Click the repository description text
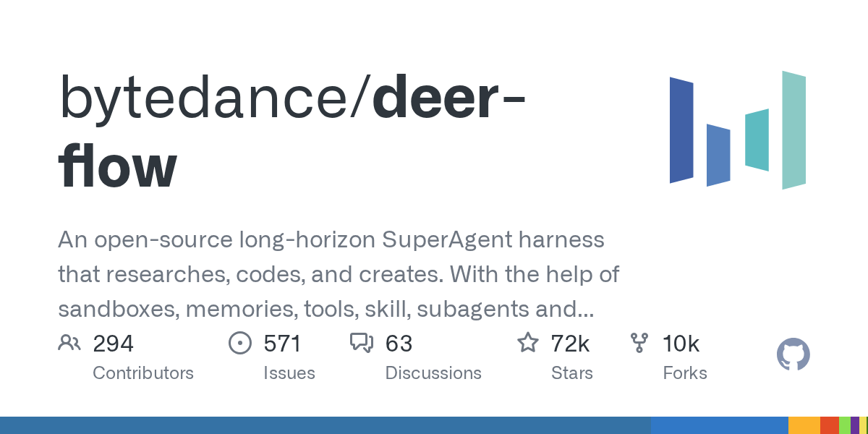This screenshot has height=434, width=868. pos(339,274)
